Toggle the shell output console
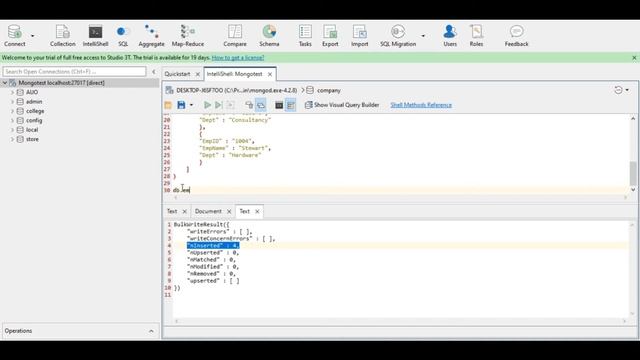The height and width of the screenshot is (360, 640). (279, 105)
